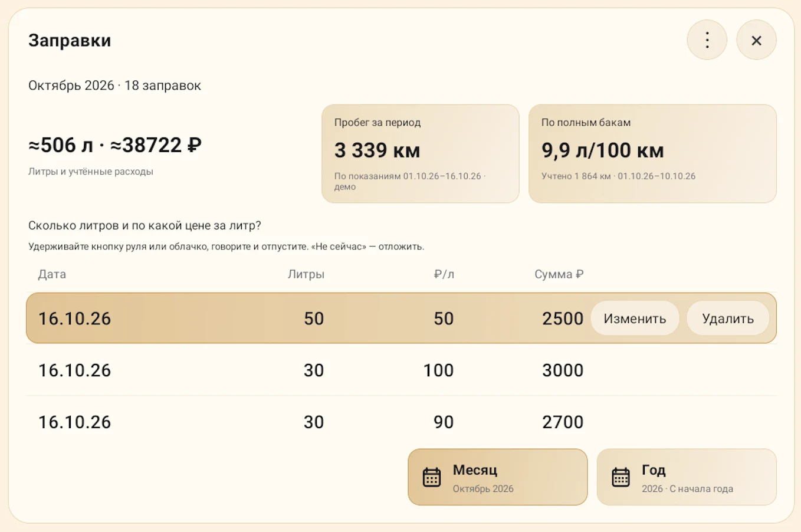Sort by the Сумма ₽ column header
This screenshot has height=532, width=801.
559,274
